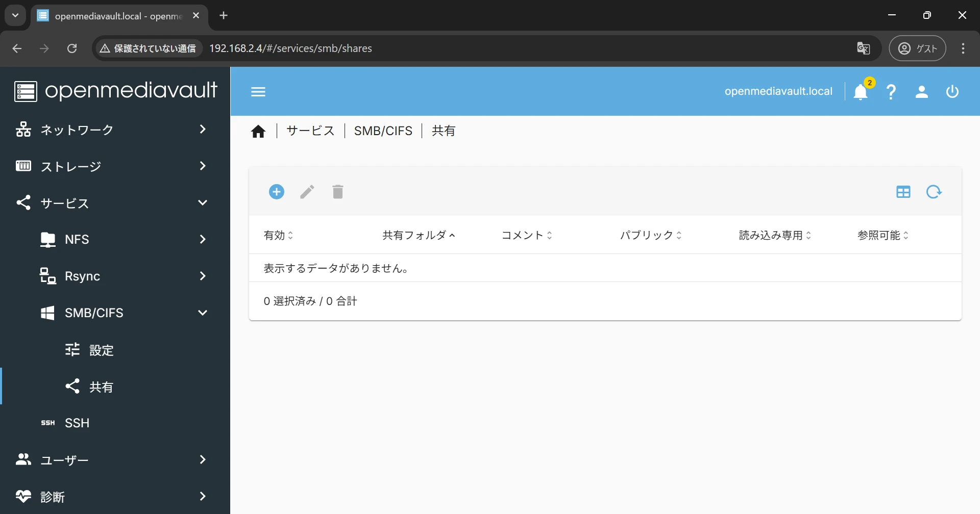This screenshot has height=514, width=980.
Task: Close the openmediavault.local browser tab
Action: (196, 15)
